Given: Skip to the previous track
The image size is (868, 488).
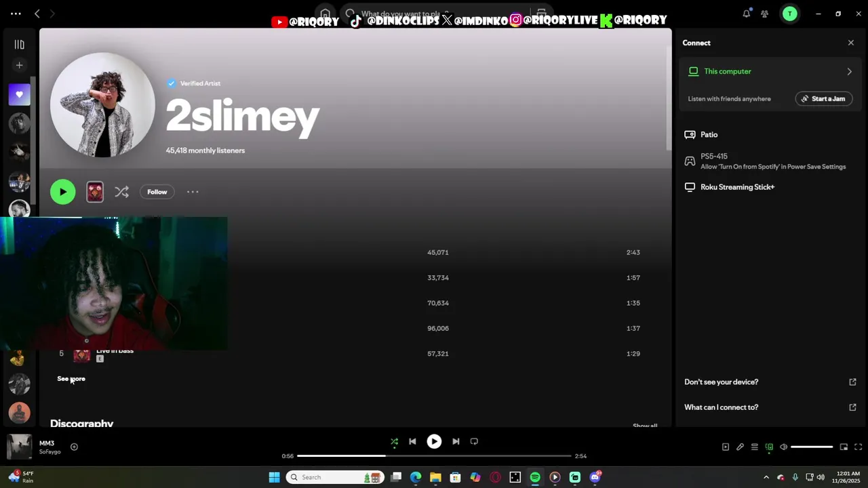Looking at the screenshot, I should point(412,442).
